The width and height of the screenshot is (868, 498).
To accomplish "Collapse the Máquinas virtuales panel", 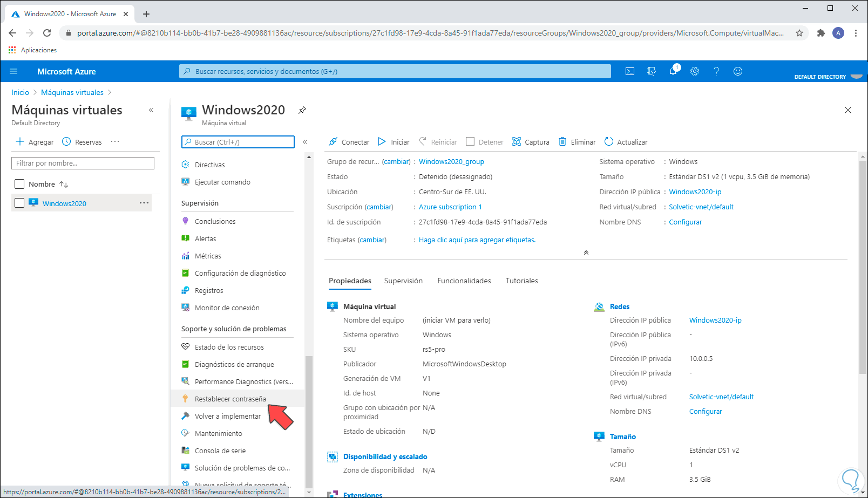I will pos(151,110).
